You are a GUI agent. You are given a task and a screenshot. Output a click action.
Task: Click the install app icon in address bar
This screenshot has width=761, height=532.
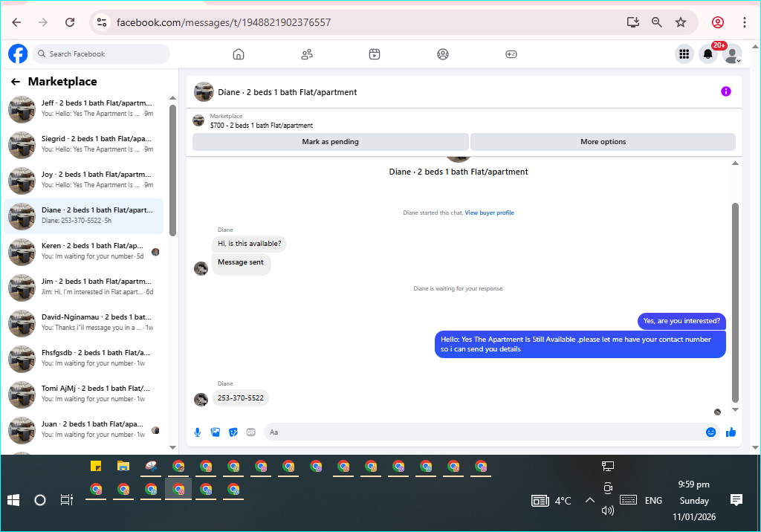633,22
